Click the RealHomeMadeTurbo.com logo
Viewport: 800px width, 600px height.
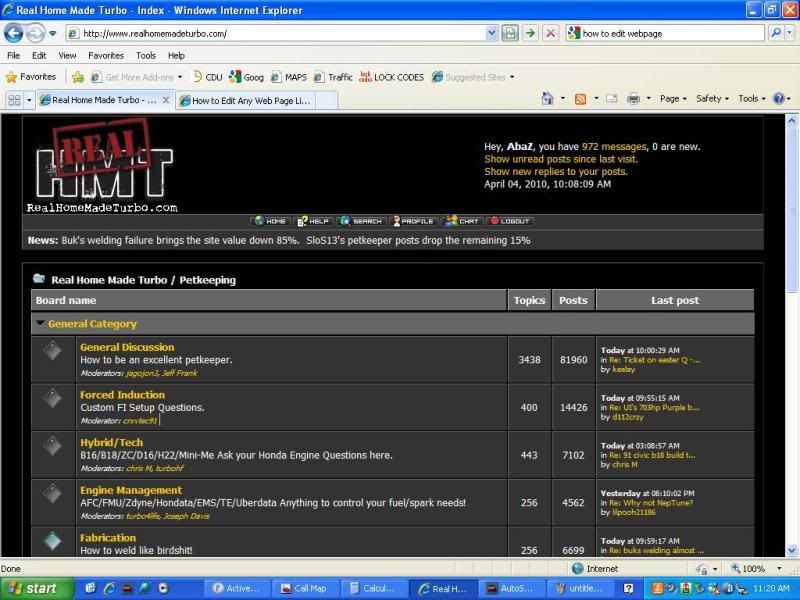click(x=103, y=166)
